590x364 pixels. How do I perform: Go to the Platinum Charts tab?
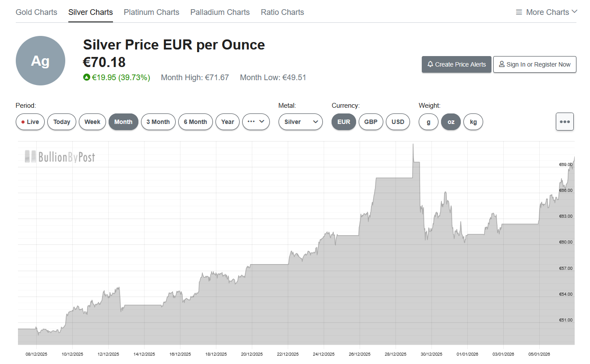click(x=152, y=12)
